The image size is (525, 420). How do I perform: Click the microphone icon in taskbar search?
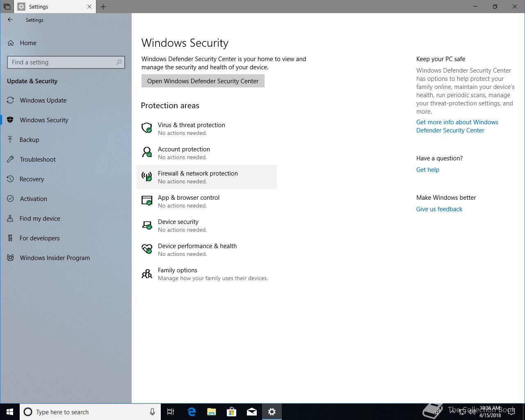coord(152,412)
